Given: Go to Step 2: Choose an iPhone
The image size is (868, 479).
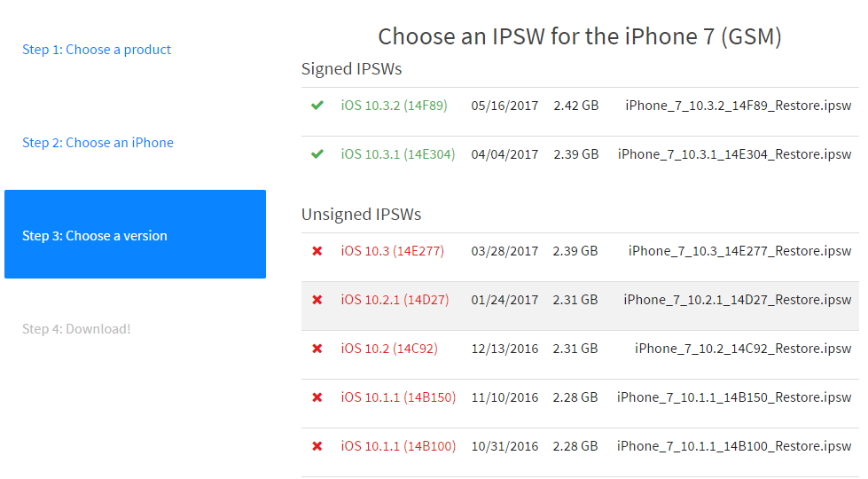Looking at the screenshot, I should click(x=98, y=143).
